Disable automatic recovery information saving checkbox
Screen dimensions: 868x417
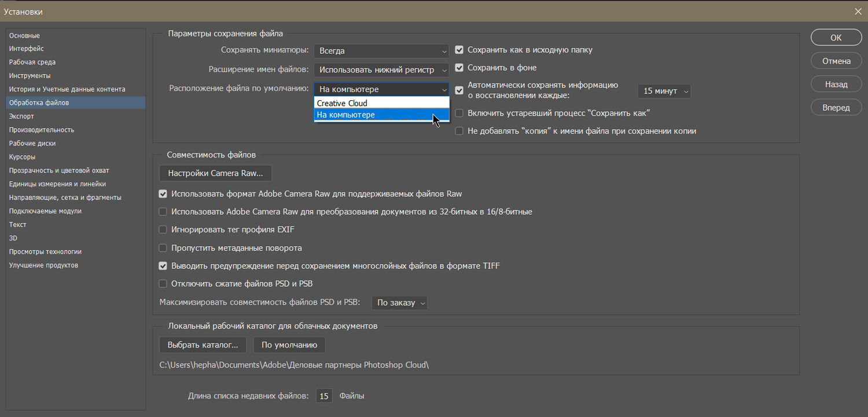coord(459,90)
